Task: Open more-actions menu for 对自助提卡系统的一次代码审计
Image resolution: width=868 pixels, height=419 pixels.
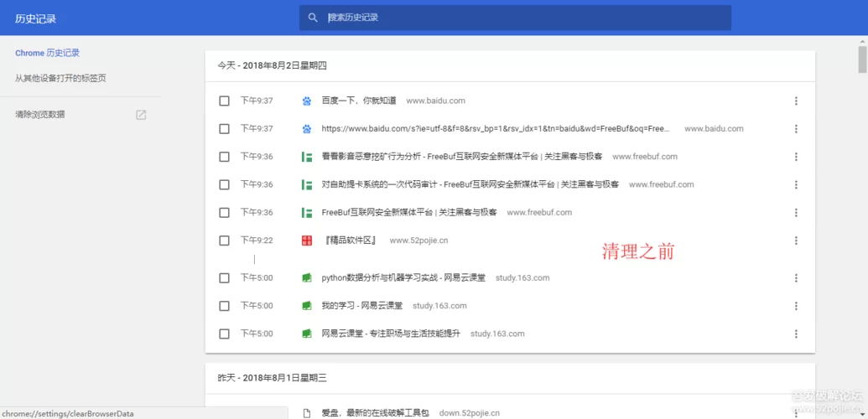Action: click(796, 184)
